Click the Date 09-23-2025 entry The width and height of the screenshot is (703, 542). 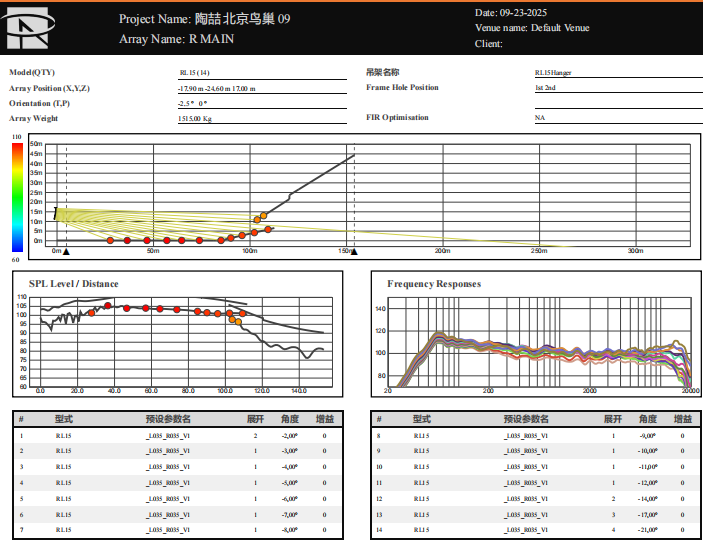(x=511, y=13)
